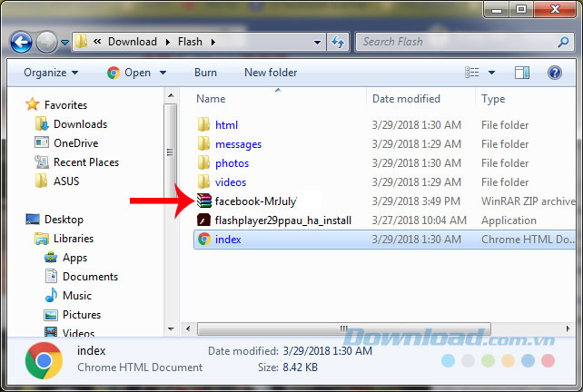This screenshot has height=392, width=583.
Task: Click the Burn toolbar button
Action: pos(205,73)
